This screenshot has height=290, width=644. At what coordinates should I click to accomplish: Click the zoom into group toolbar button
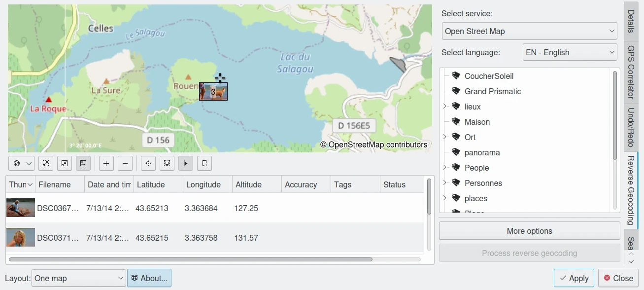[45, 163]
